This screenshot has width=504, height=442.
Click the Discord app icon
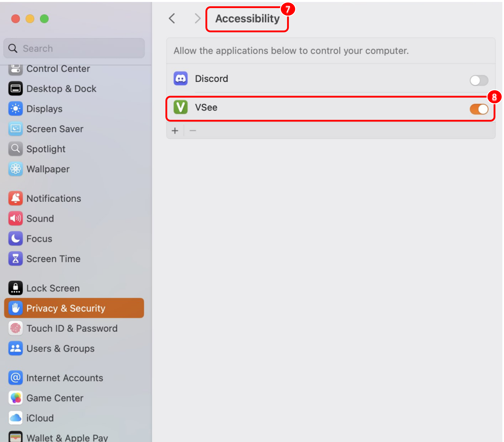[180, 79]
